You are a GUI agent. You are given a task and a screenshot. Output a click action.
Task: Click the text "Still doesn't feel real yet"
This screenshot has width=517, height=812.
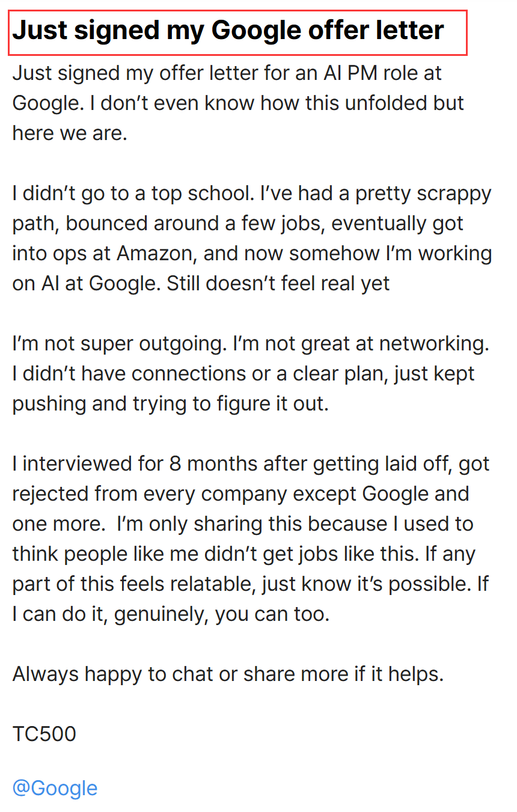pos(278,284)
